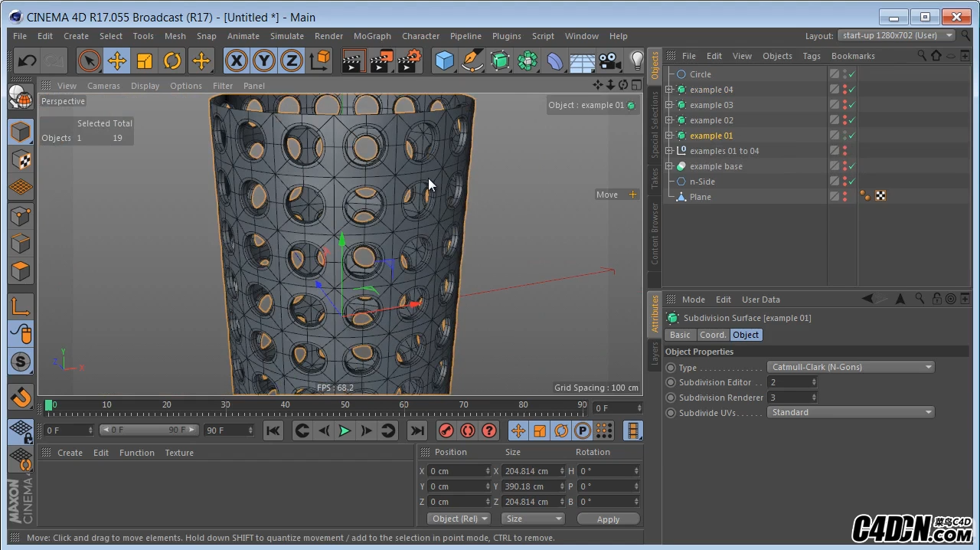980x550 pixels.
Task: Open the Object (Rel) coordinate dropdown
Action: (459, 519)
